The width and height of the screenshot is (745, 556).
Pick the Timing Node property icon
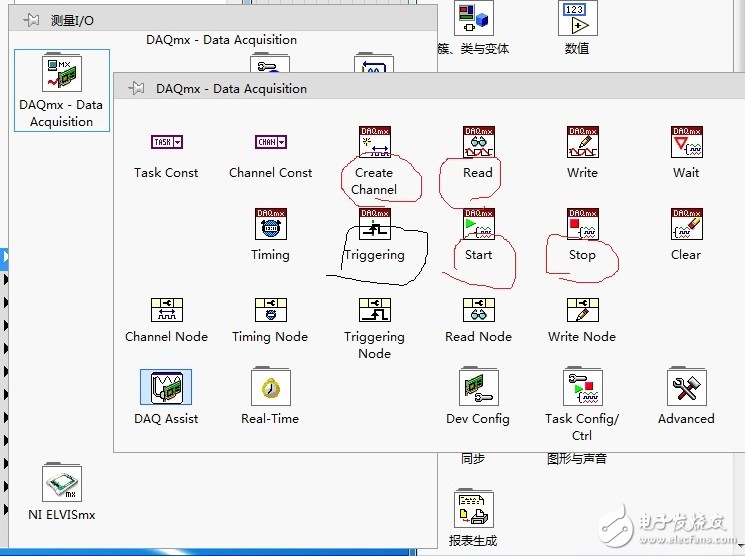[x=271, y=310]
